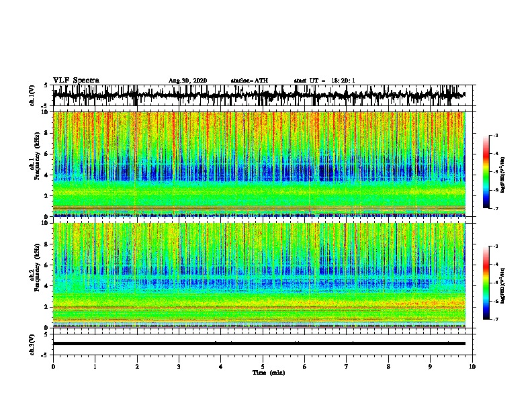This screenshot has width=532, height=411.
Task: Click the ch.1 frequency tick '10'
Action: pyautogui.click(x=46, y=112)
